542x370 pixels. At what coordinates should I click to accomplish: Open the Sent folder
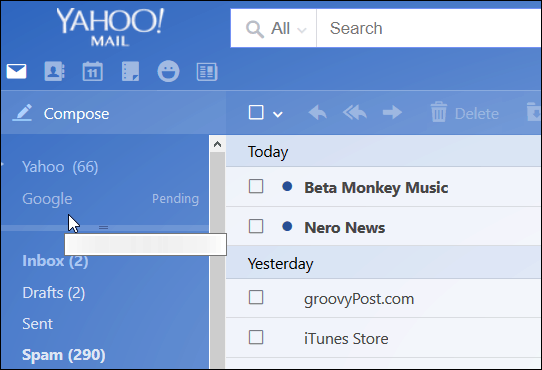click(x=37, y=324)
